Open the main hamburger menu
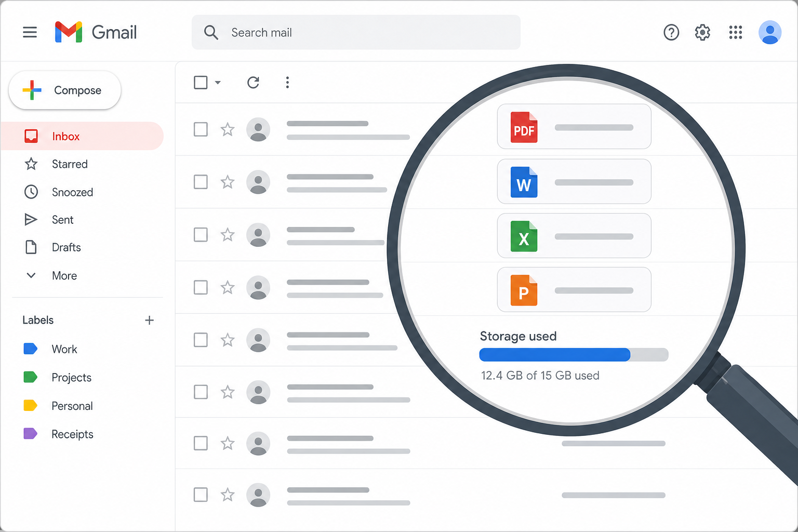The height and width of the screenshot is (532, 798). (30, 32)
